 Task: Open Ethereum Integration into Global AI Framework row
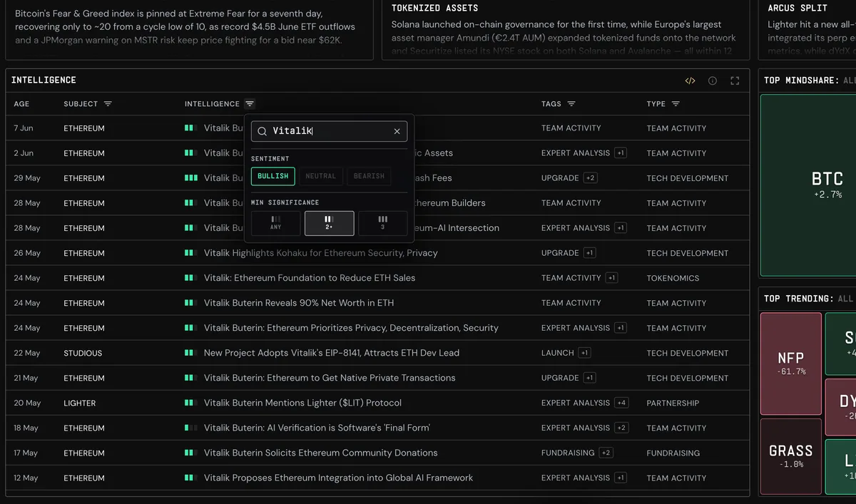click(377, 478)
